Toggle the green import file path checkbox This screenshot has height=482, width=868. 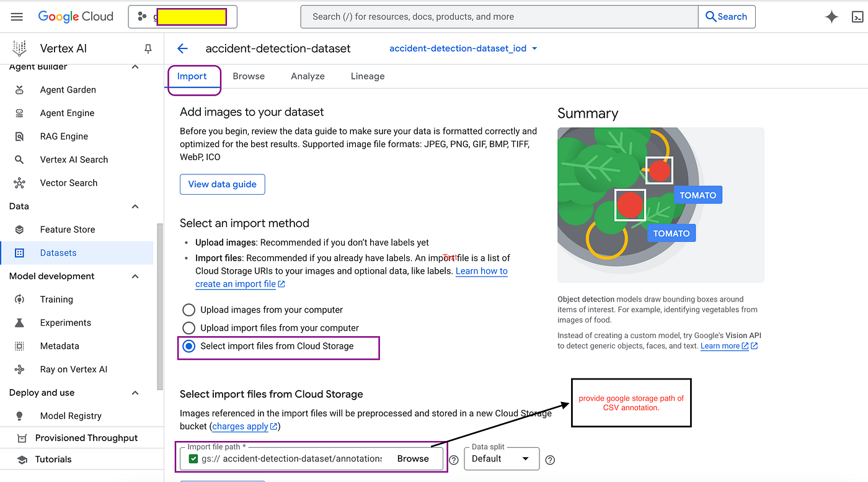tap(193, 459)
